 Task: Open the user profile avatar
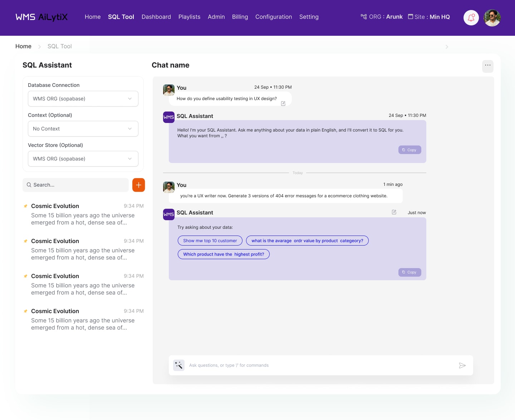(x=492, y=18)
